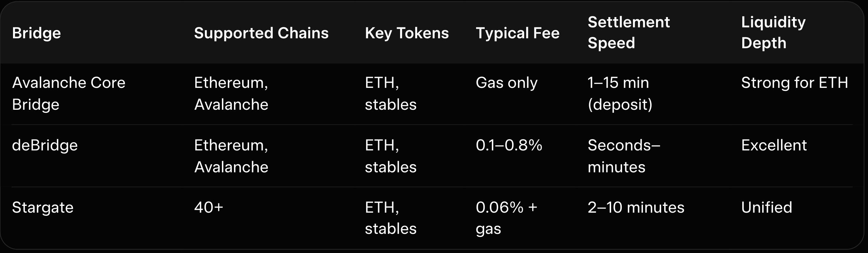The image size is (868, 253).
Task: Click the Seconds–minutes settlement cell
Action: 623,156
